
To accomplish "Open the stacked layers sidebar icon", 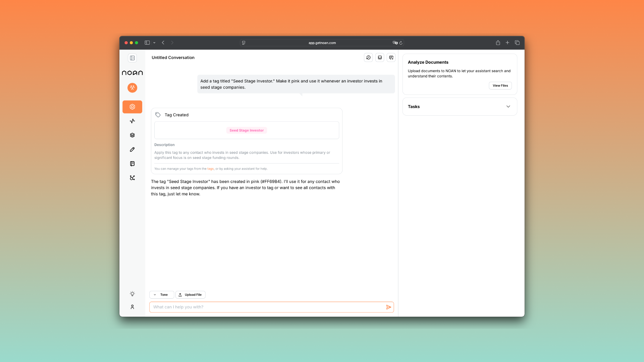I will (132, 135).
